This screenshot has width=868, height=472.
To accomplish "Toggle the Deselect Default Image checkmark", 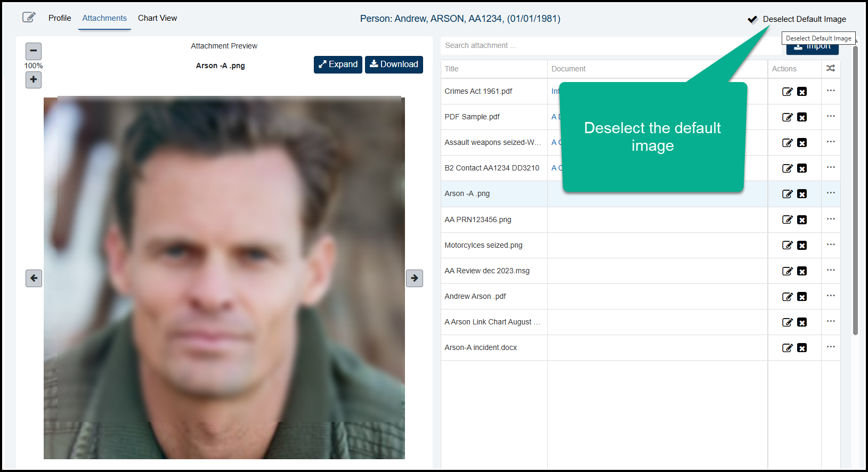I will pos(752,20).
